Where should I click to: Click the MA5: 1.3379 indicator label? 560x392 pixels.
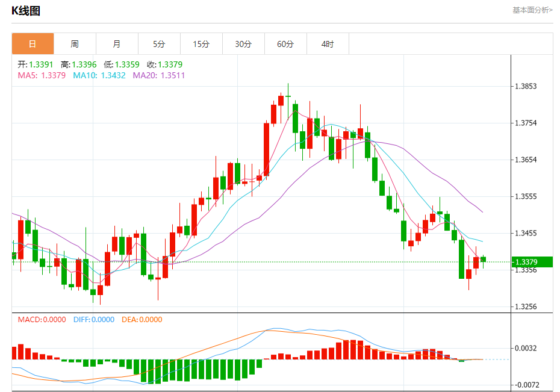click(42, 75)
